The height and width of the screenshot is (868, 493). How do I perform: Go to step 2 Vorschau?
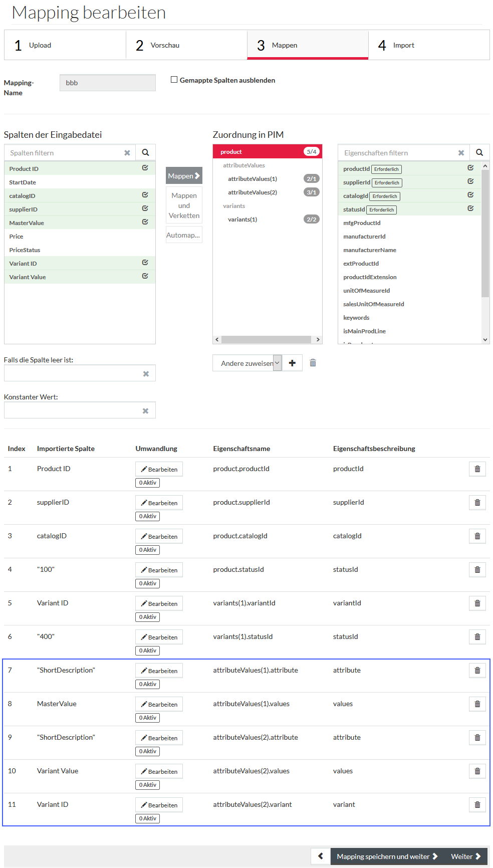tap(186, 45)
